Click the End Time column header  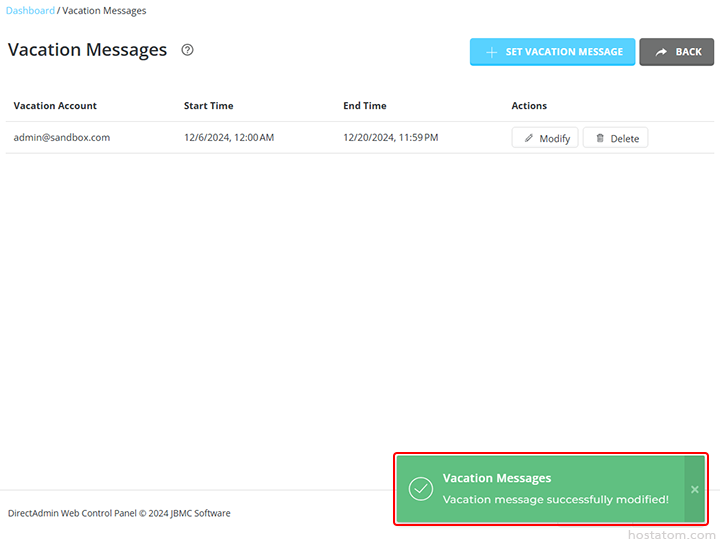tap(364, 106)
